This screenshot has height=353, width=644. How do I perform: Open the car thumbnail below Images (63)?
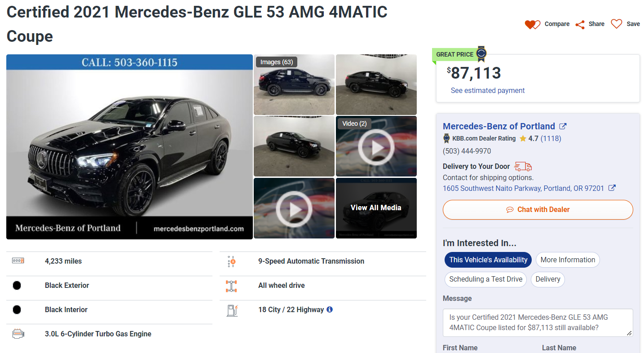pos(294,146)
